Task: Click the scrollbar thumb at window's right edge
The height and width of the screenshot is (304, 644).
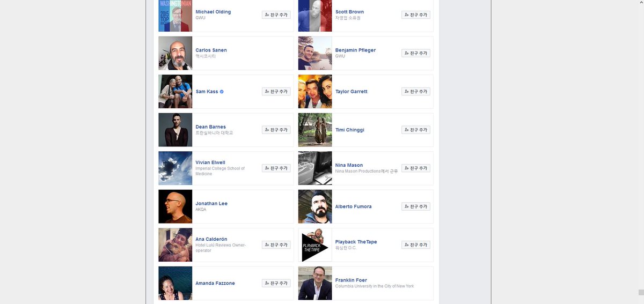Action: point(641,292)
